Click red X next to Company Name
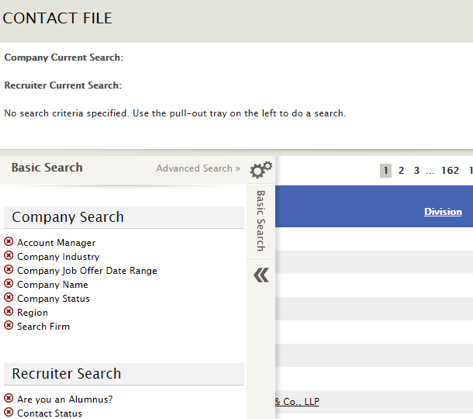Image resolution: width=473 pixels, height=419 pixels. (x=9, y=283)
